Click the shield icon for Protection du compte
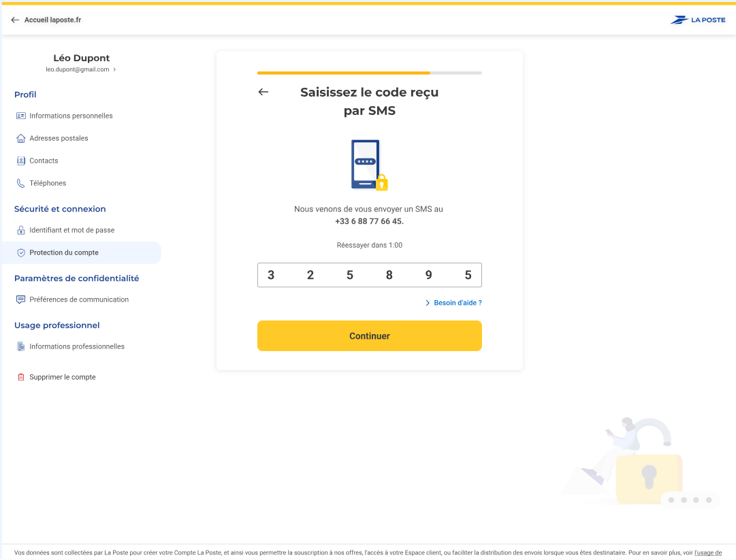 (x=21, y=252)
